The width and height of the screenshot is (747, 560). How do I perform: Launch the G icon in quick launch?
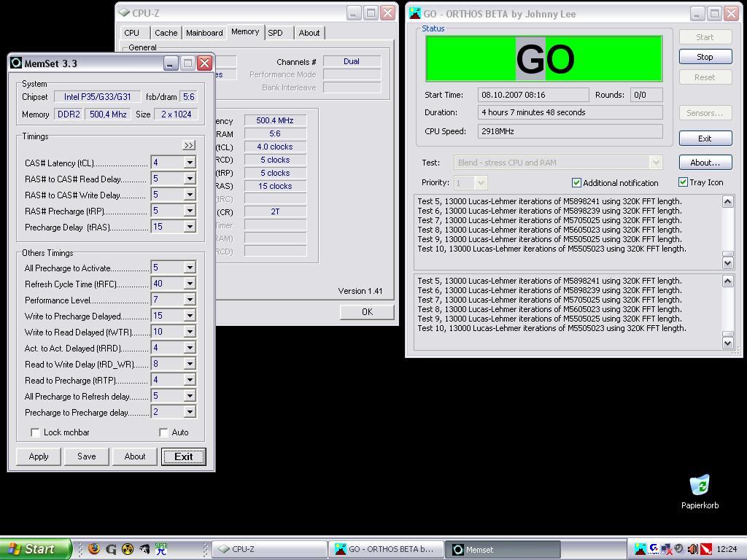[x=111, y=549]
